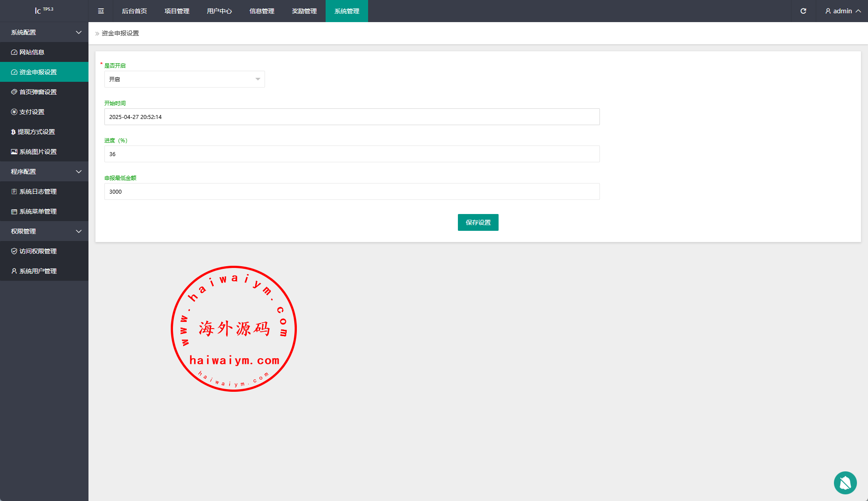Screen dimensions: 868x501
Task: Open 支付设置 in the sidebar
Action: (x=32, y=112)
